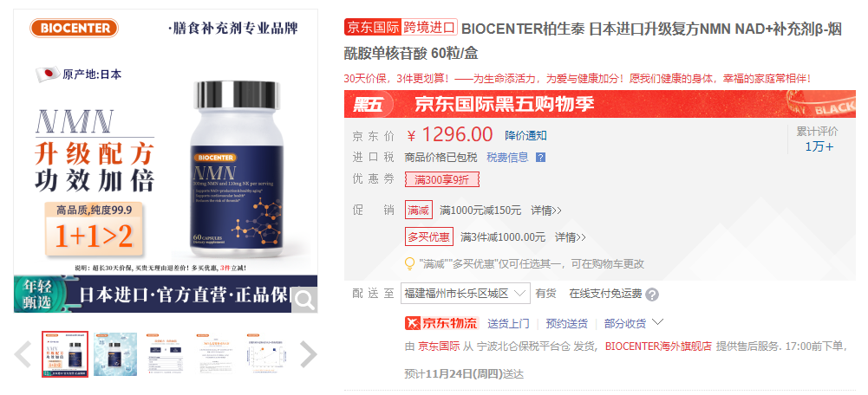Open the delivery region dropdown 福建福州市长乐区城区
This screenshot has height=395, width=868.
tap(465, 293)
